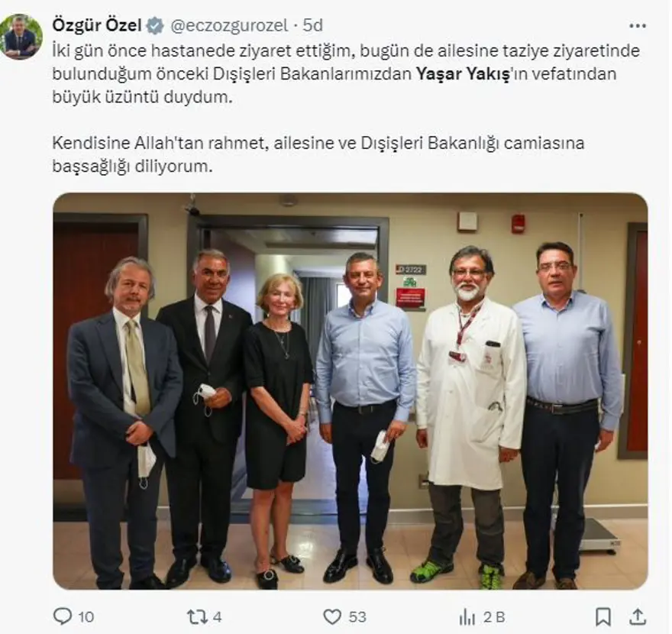Open the attached hospital group photo
Screen dimensions: 672x634
351,391
